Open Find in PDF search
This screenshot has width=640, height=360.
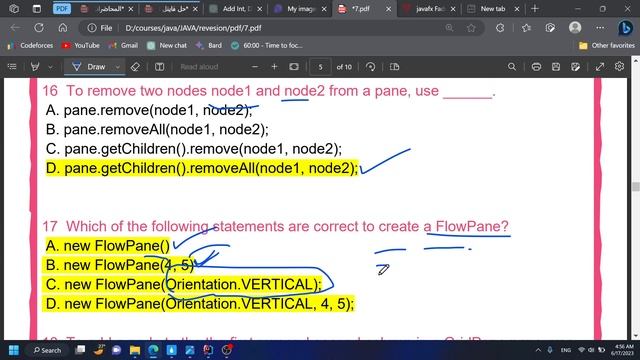point(512,67)
